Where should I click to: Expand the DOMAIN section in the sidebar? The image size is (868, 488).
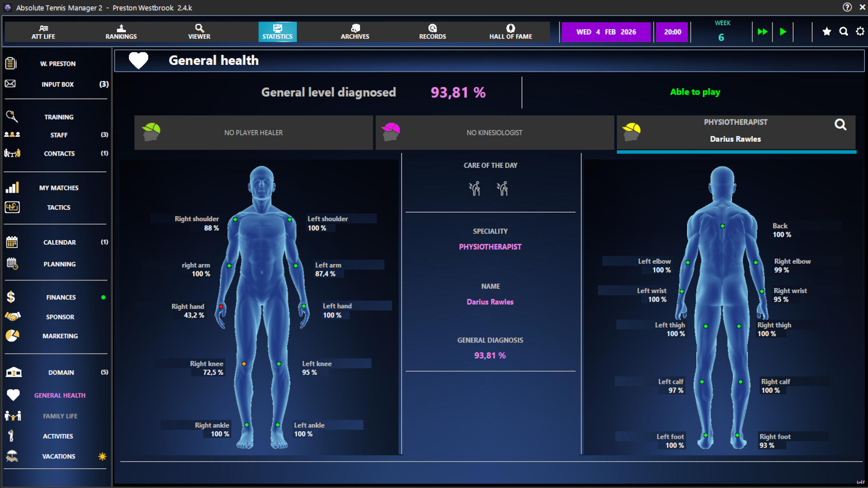click(x=60, y=372)
